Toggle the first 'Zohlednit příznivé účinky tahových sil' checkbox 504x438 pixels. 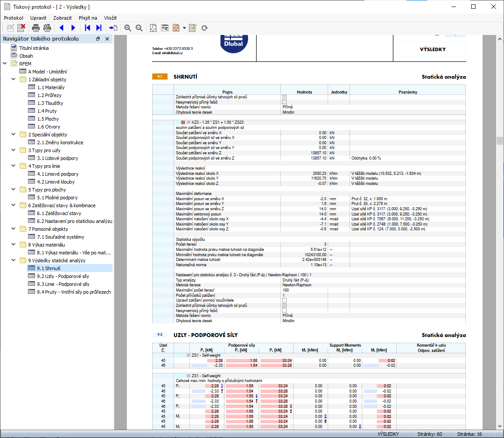pos(284,97)
